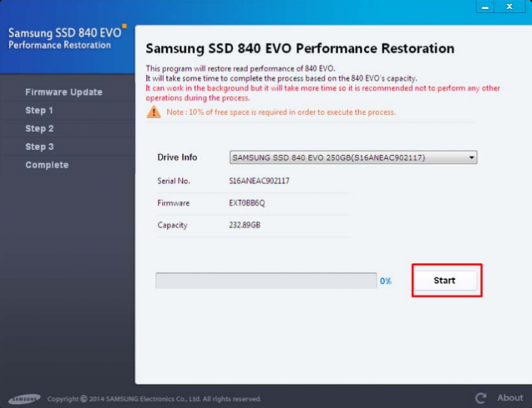This screenshot has width=532, height=408.
Task: Click the serial number S16ANEAC902117 value
Action: 259,181
